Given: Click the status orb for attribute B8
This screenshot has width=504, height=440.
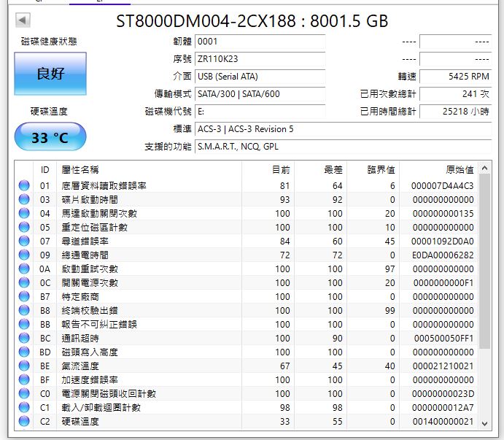Looking at the screenshot, I should tap(24, 310).
